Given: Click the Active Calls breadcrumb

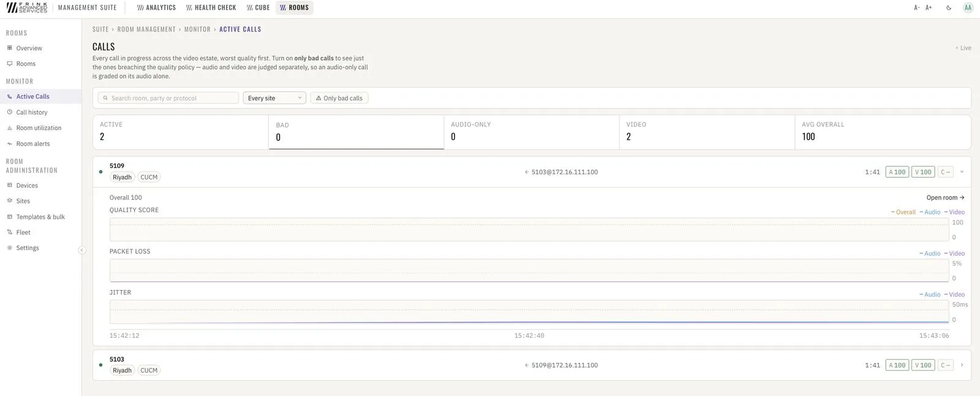Looking at the screenshot, I should click(x=240, y=29).
